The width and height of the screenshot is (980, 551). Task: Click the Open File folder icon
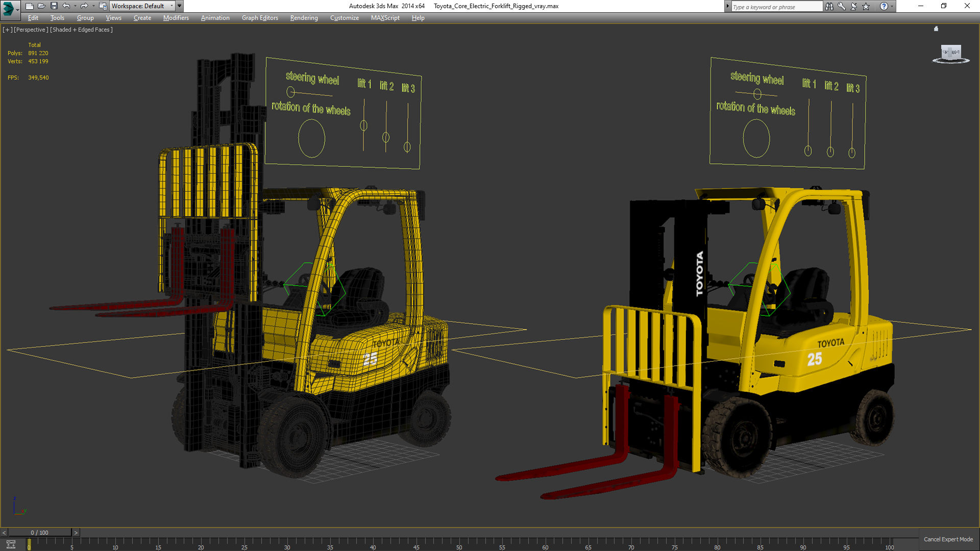coord(42,6)
